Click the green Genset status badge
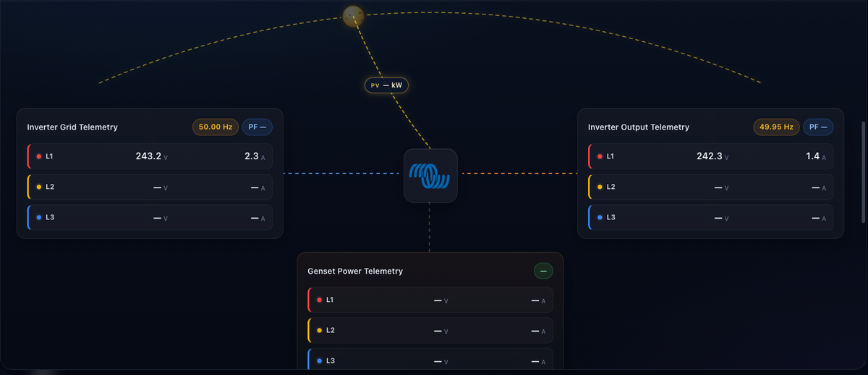Screen dimensions: 868x375 tap(543, 271)
